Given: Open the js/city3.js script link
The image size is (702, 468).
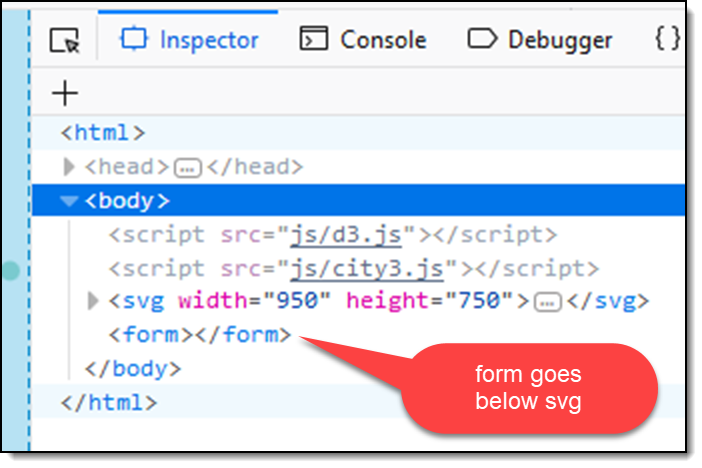Looking at the screenshot, I should pyautogui.click(x=367, y=269).
